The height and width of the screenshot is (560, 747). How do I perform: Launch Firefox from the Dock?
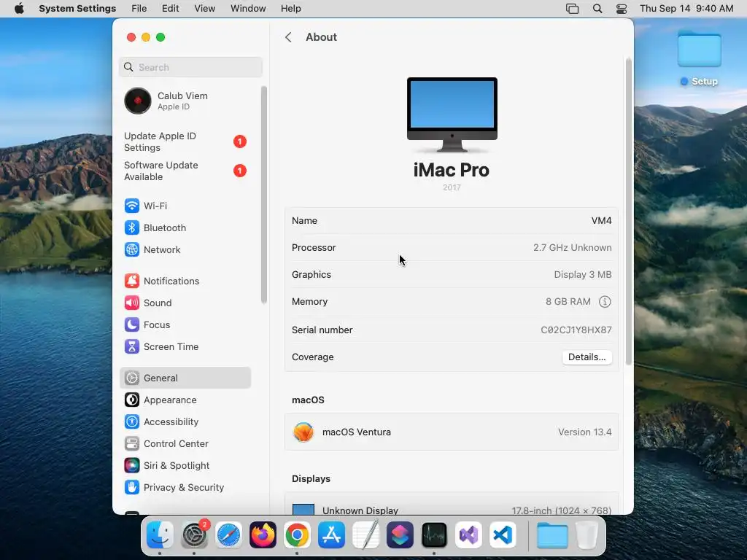tap(263, 534)
